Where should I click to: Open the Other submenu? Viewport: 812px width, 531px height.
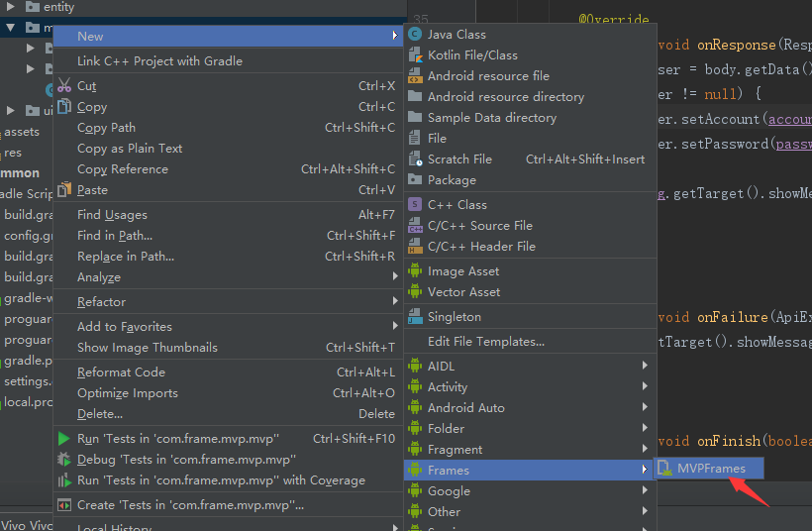531,511
